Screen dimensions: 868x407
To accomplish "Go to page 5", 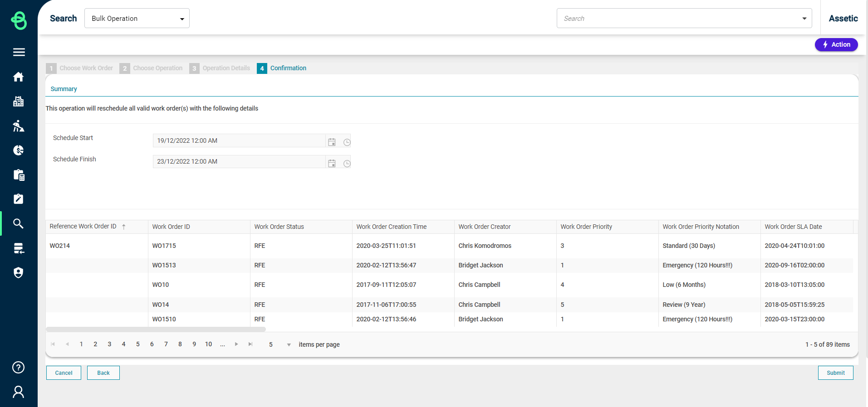I will coord(138,344).
